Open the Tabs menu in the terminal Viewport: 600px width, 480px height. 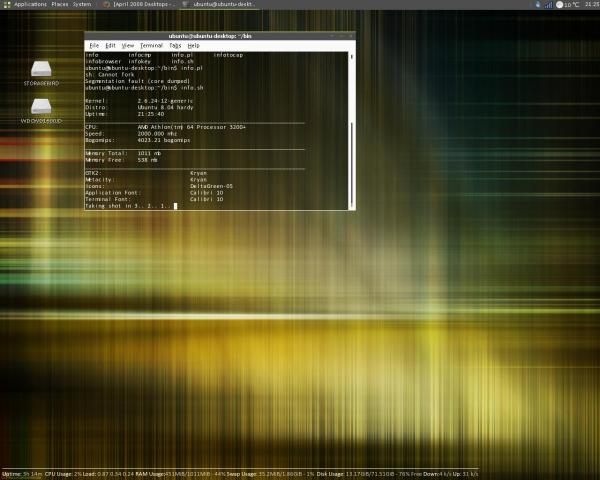tap(175, 46)
